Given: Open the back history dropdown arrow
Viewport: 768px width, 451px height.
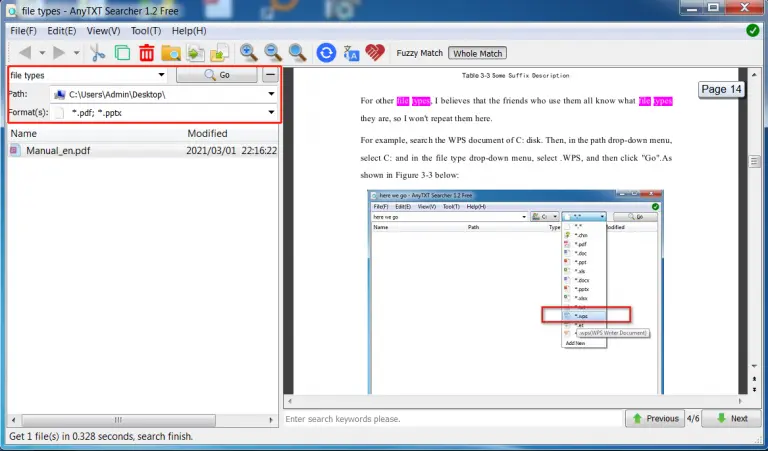Looking at the screenshot, I should tap(42, 52).
